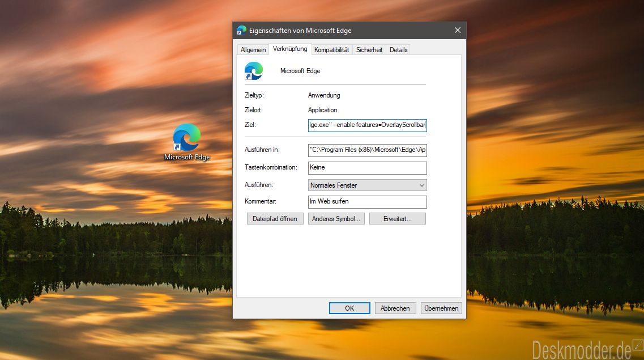Image resolution: width=644 pixels, height=360 pixels.
Task: Click the dialog title Eigenschaften von Microsoft Edge
Action: pyautogui.click(x=300, y=31)
